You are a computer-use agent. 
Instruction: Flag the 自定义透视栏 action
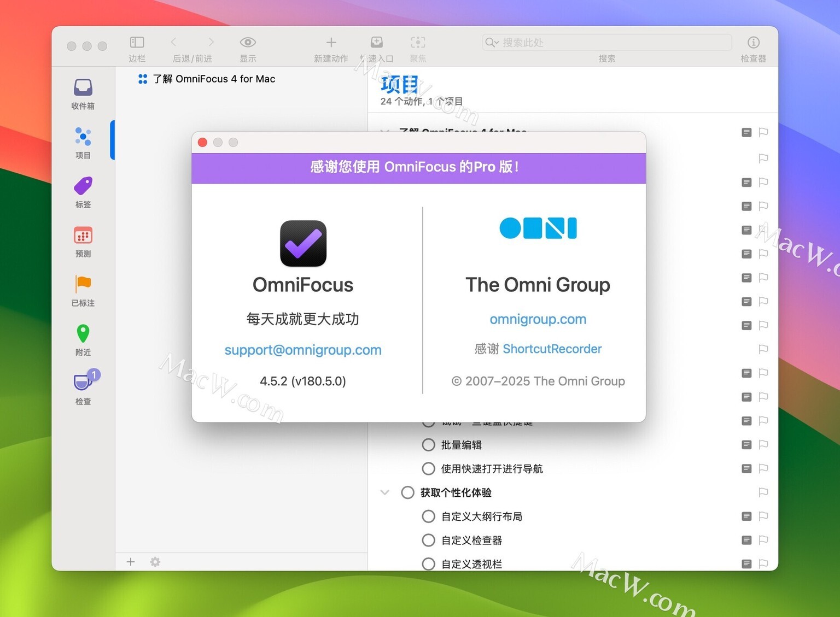coord(763,563)
